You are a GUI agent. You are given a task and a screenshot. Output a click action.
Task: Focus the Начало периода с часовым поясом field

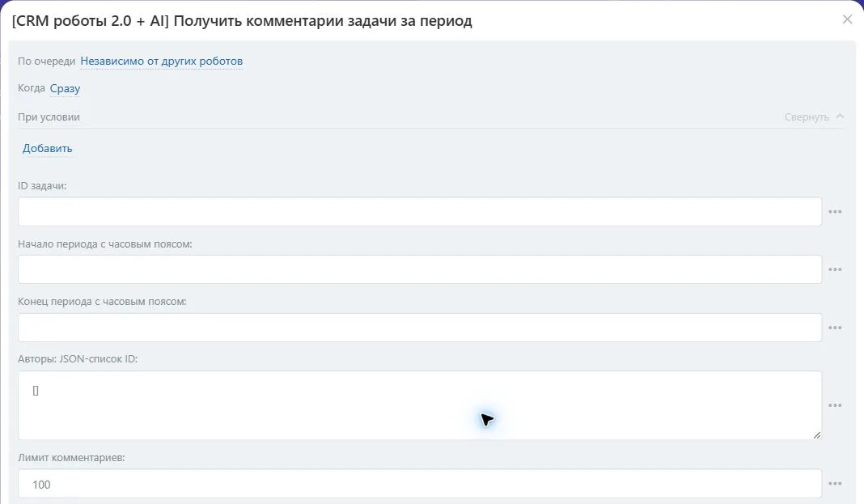tap(420, 269)
